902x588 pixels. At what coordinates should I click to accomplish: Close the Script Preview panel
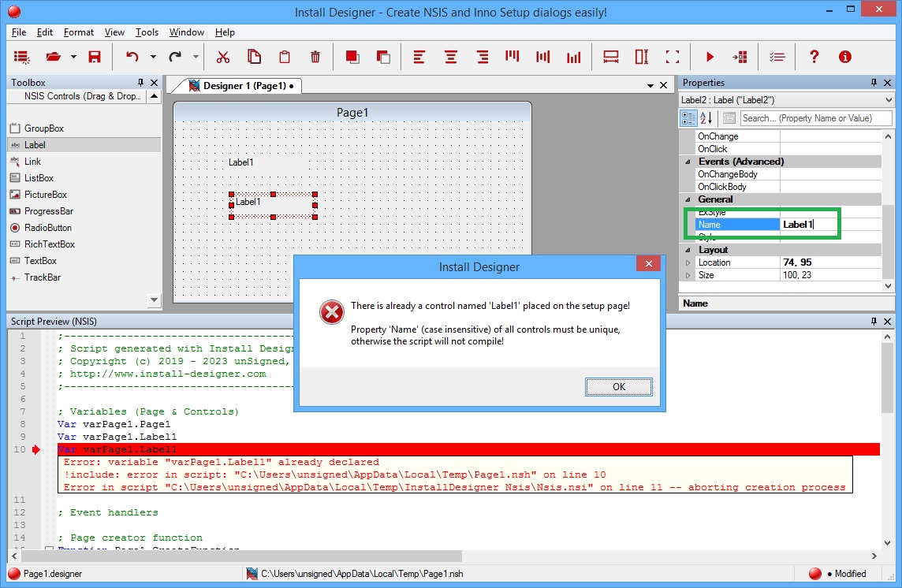point(888,321)
